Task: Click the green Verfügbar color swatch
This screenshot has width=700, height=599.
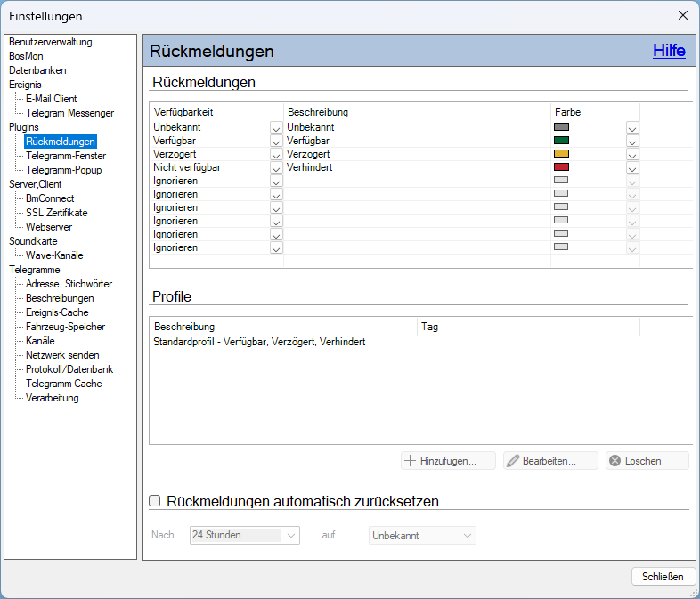Action: pos(561,141)
